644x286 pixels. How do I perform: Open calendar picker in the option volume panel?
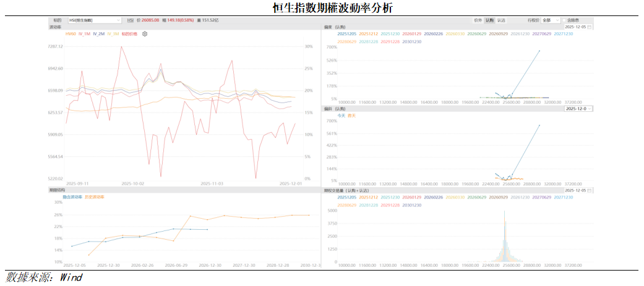(590, 190)
